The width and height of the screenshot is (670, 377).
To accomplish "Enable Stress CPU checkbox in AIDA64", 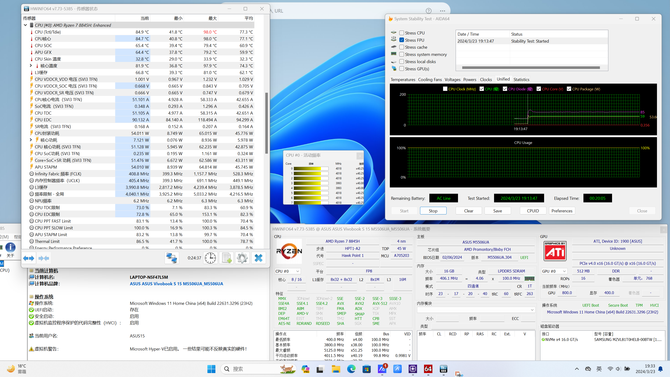I will 402,32.
